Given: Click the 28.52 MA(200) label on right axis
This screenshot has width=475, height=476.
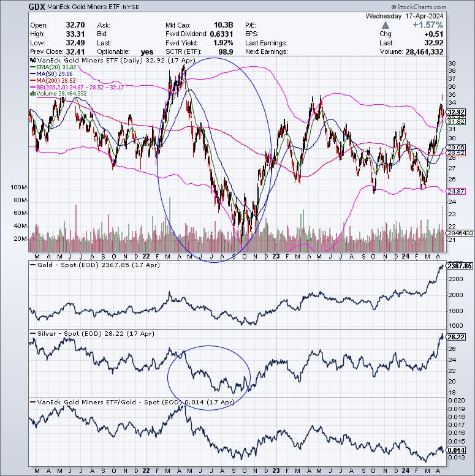Looking at the screenshot, I should click(456, 153).
